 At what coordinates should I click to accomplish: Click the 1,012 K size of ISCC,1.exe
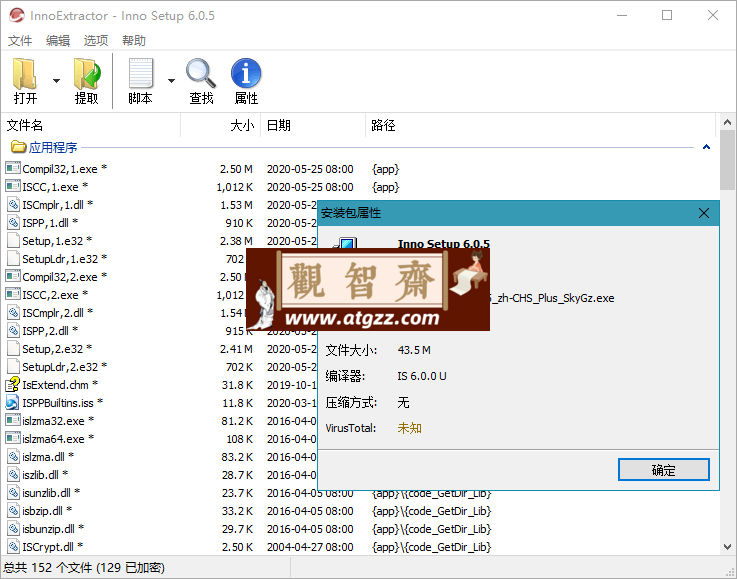pyautogui.click(x=235, y=187)
